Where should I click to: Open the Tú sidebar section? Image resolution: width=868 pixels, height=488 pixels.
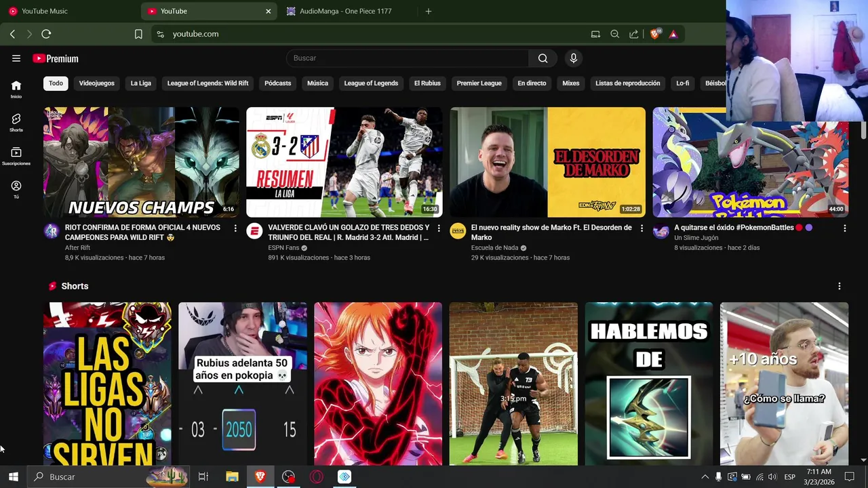(16, 189)
